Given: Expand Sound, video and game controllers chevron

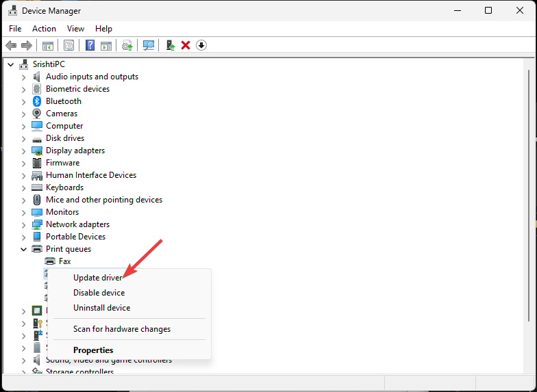Looking at the screenshot, I should click(x=23, y=361).
